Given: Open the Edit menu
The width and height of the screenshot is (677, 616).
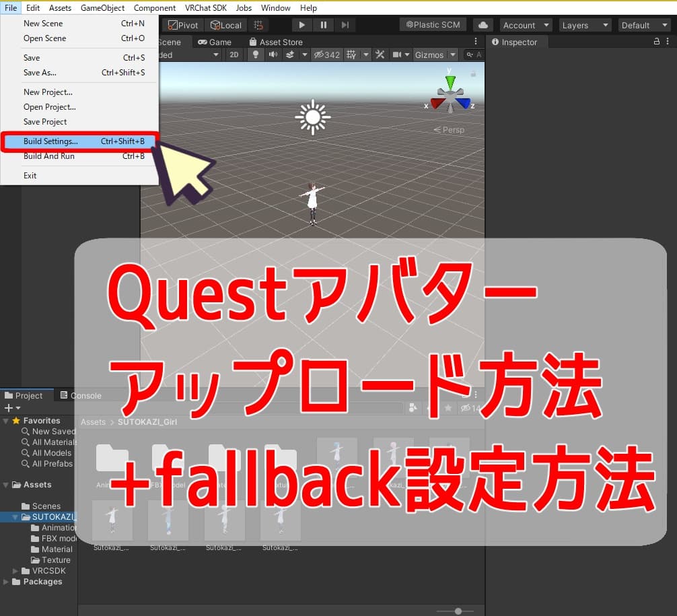Looking at the screenshot, I should click(x=33, y=8).
